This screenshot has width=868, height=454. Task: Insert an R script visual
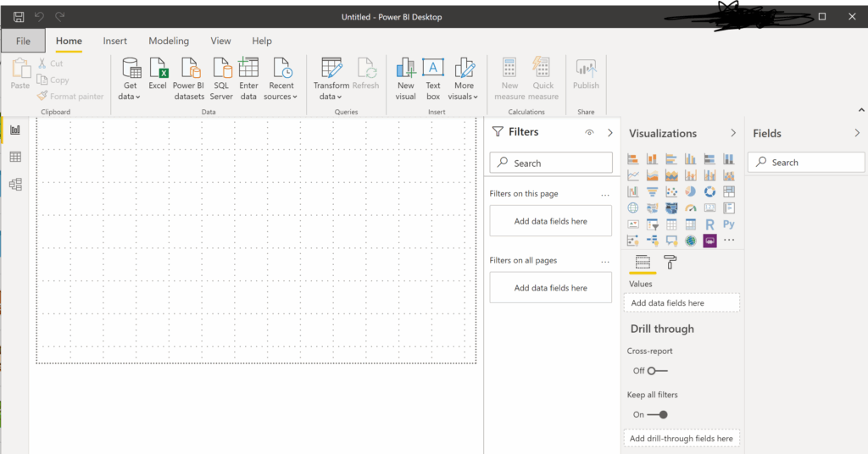[x=709, y=224]
